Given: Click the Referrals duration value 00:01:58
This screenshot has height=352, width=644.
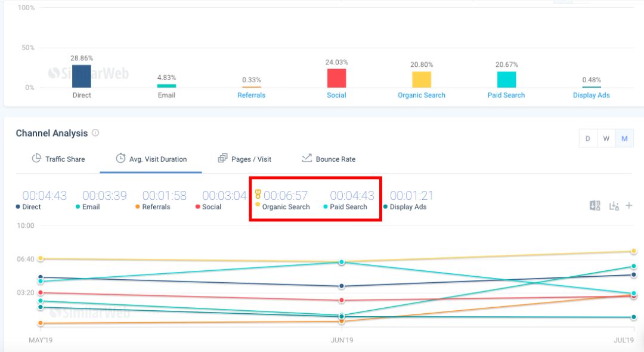Looking at the screenshot, I should pyautogui.click(x=165, y=195).
